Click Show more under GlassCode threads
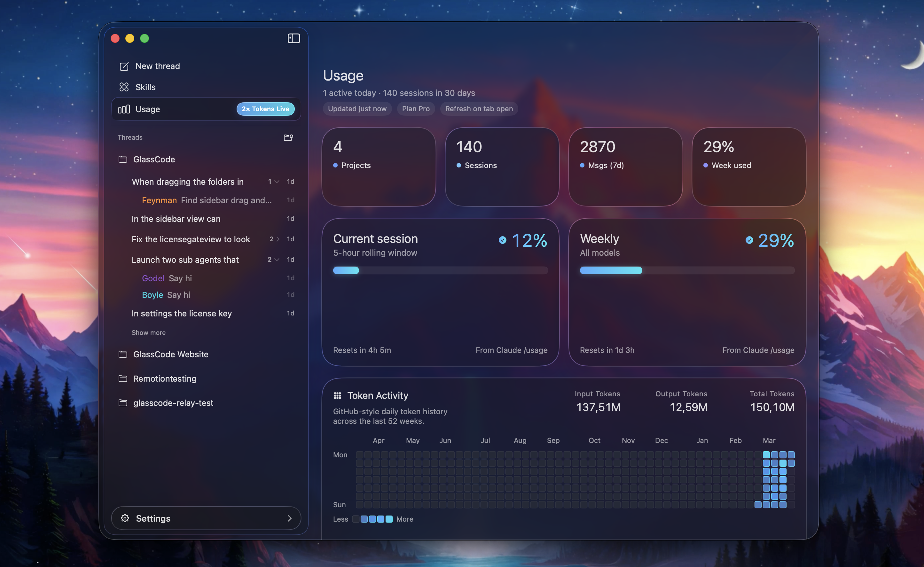 (149, 332)
